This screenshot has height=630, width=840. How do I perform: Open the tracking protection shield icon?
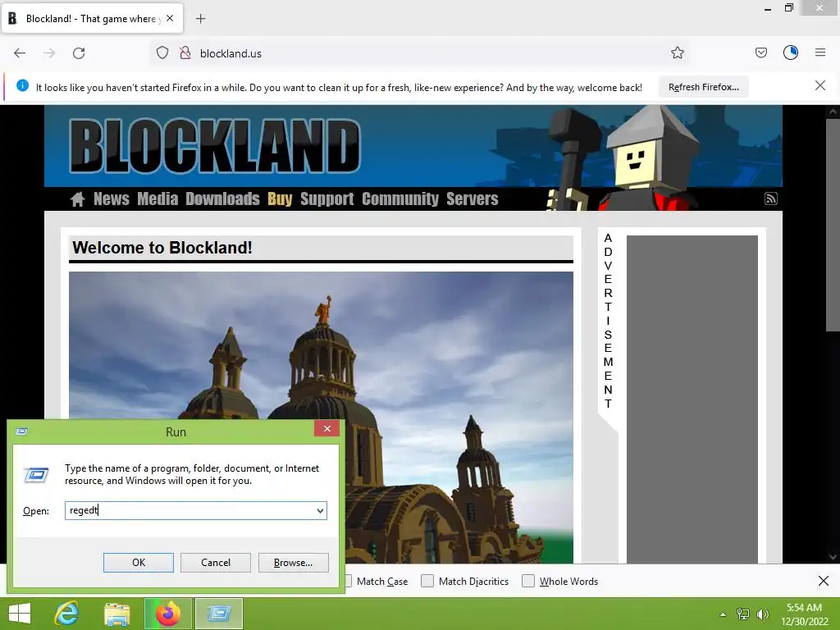tap(162, 53)
